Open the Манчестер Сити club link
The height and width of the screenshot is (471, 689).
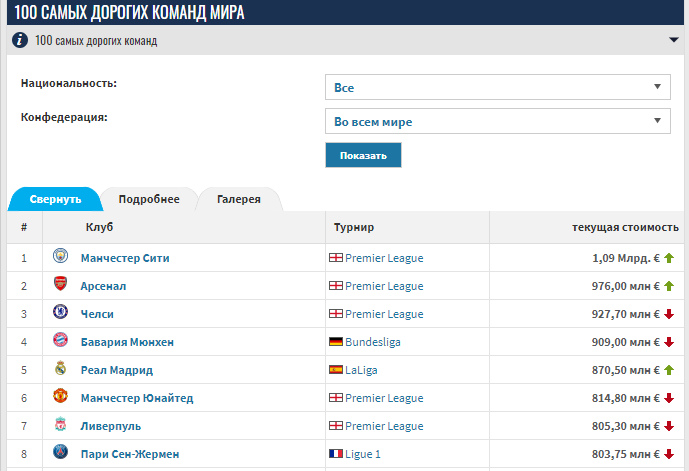tap(125, 258)
